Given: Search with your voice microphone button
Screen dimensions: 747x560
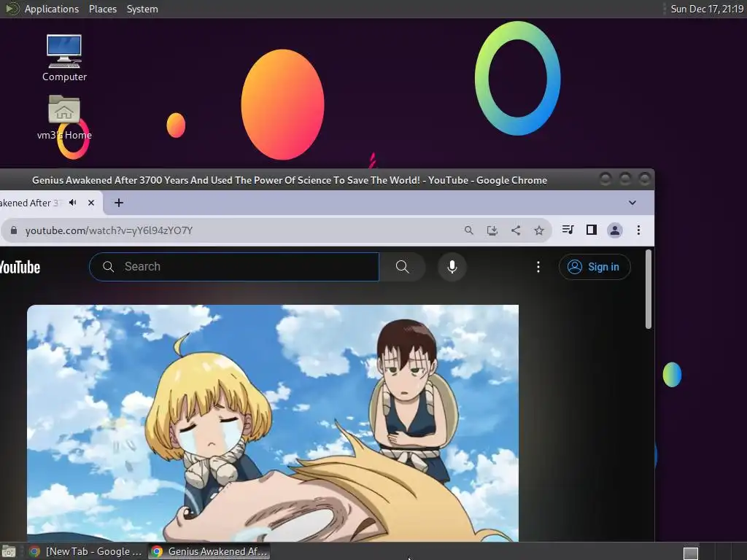Looking at the screenshot, I should pos(452,267).
